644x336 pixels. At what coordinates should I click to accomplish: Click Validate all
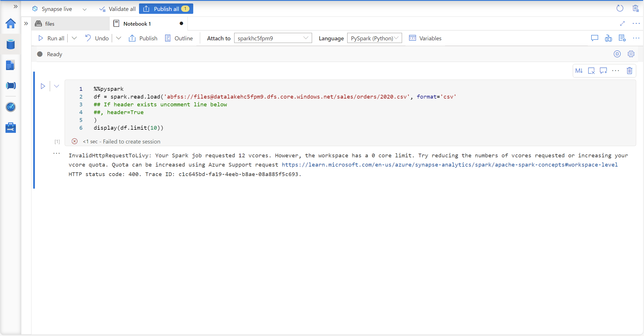coord(117,9)
